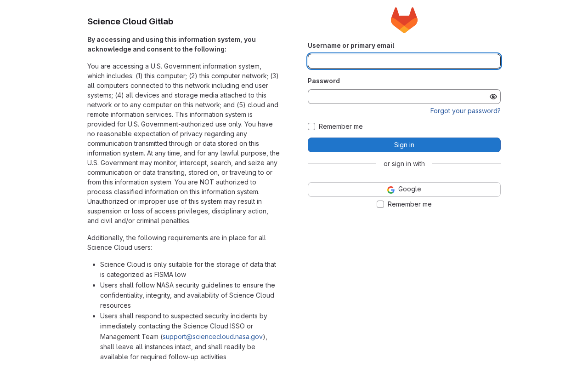Click the NASA security guidelines bullet item
Image resolution: width=588 pixels, height=368 pixels.
tap(187, 295)
